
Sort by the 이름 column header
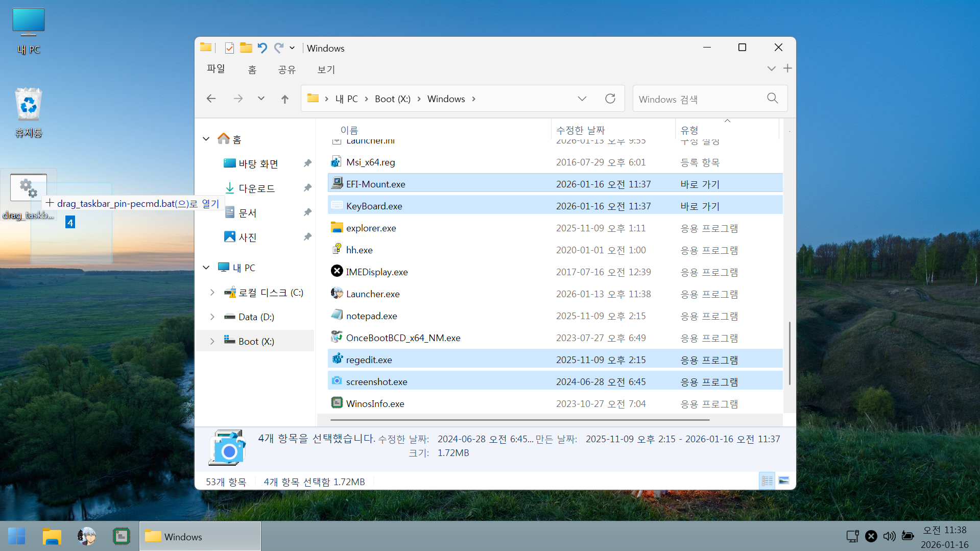coord(349,130)
